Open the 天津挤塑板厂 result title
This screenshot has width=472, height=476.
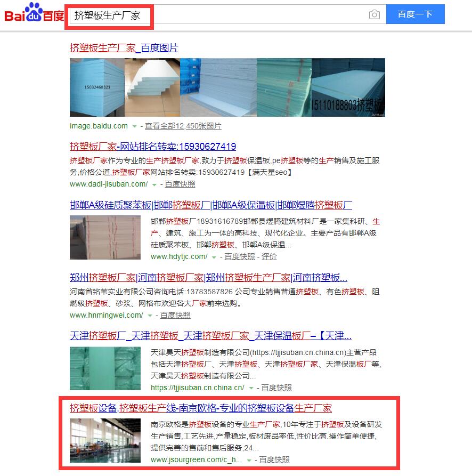(210, 336)
